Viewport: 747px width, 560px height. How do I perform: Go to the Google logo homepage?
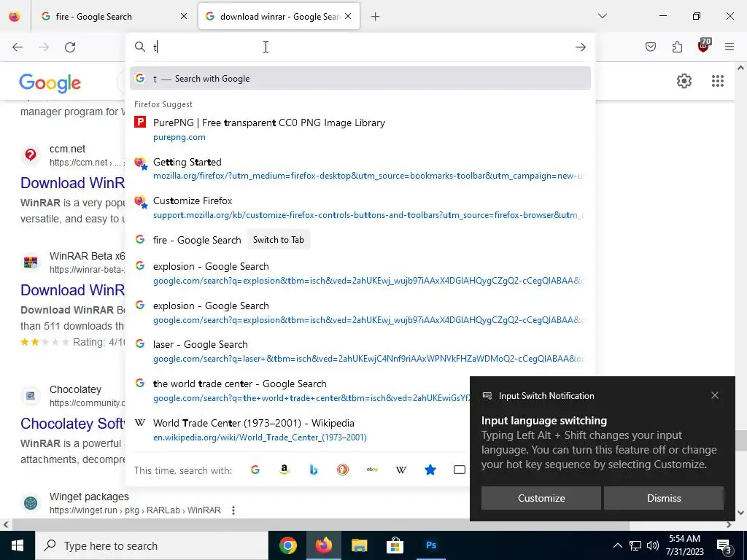(50, 83)
